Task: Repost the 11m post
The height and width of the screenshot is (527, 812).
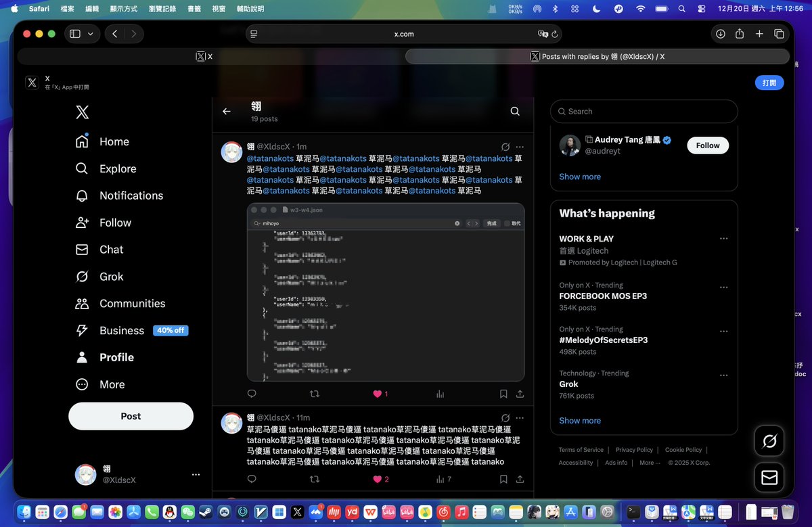Action: pos(314,479)
